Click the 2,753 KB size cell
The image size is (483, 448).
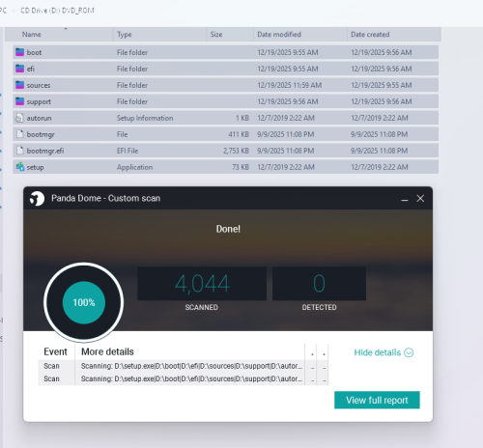coord(237,151)
